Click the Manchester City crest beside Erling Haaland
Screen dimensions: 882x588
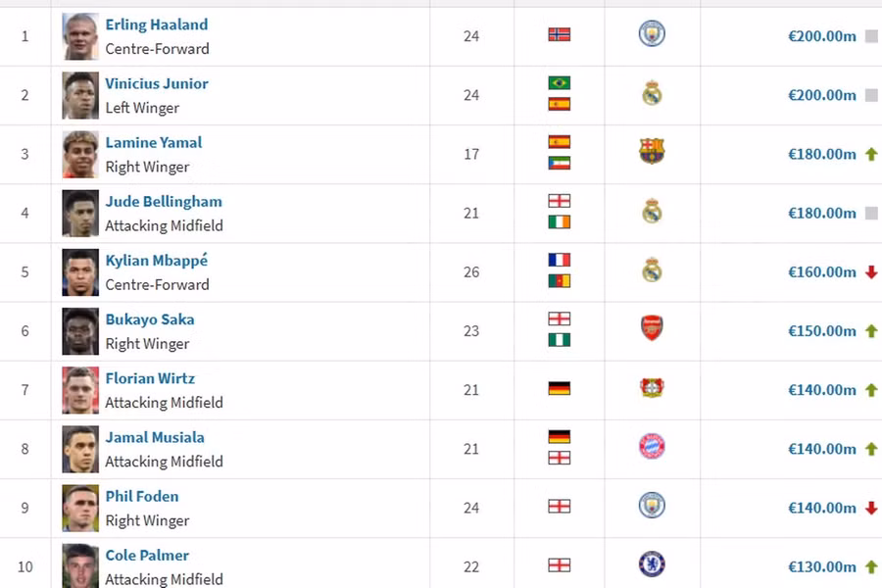pos(652,34)
